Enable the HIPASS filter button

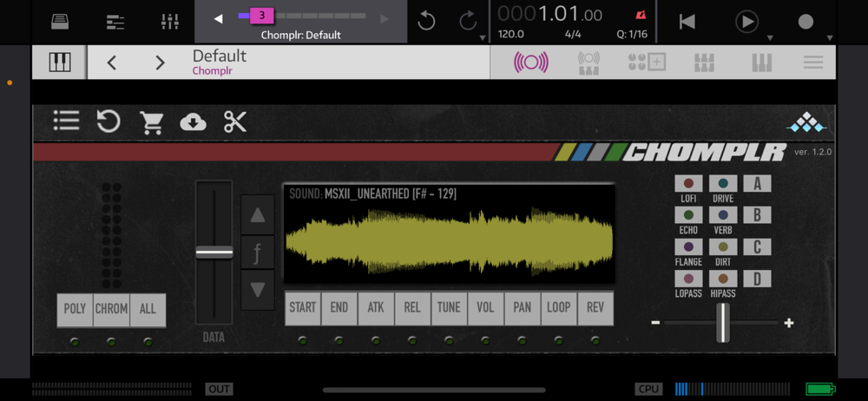[723, 279]
